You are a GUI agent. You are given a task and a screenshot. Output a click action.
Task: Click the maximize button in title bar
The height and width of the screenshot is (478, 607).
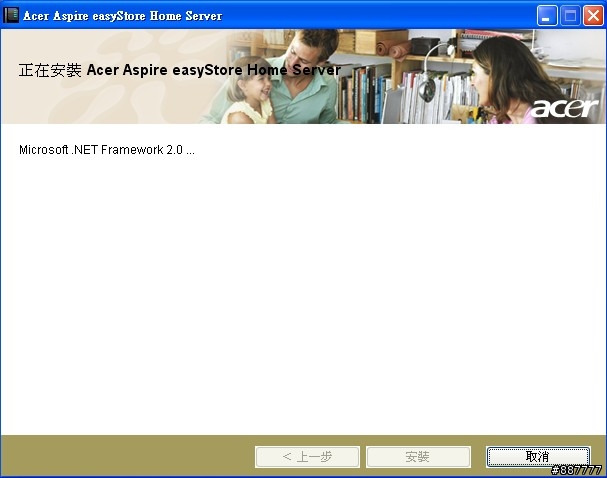570,16
